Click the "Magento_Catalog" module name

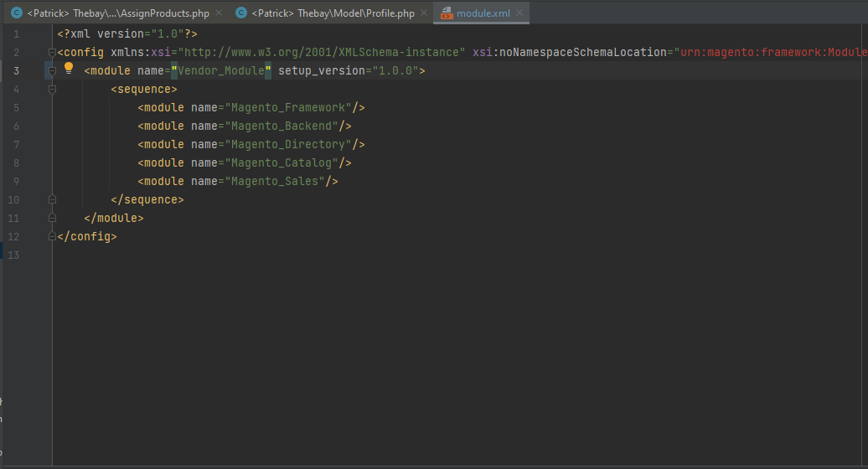point(282,162)
